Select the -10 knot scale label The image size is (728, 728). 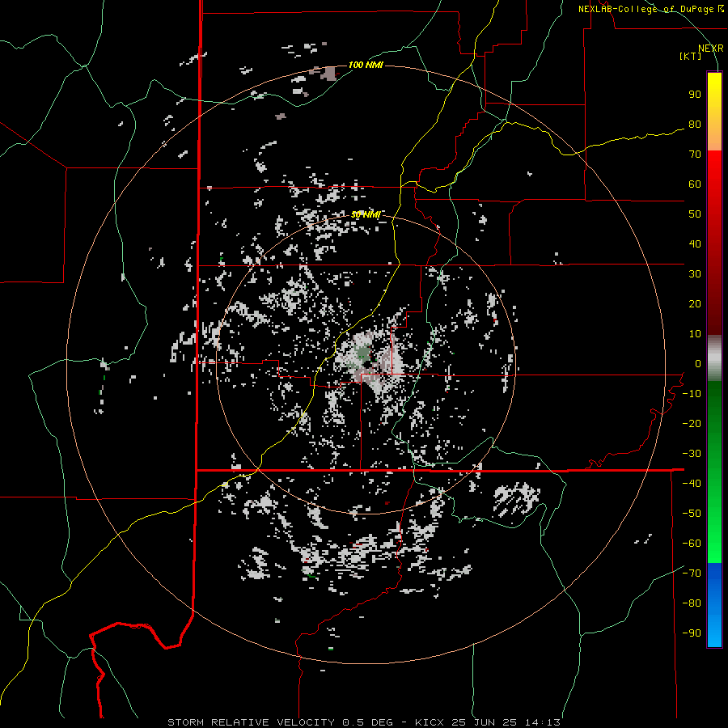pyautogui.click(x=692, y=394)
